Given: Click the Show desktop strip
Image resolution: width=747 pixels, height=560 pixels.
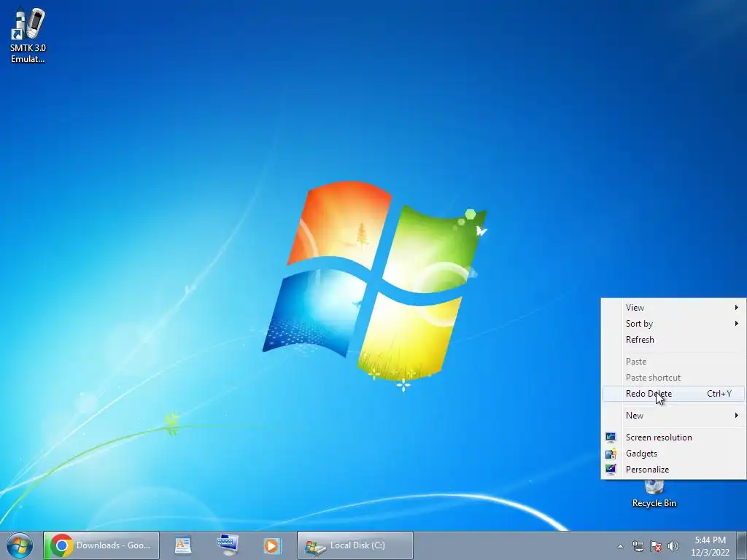Looking at the screenshot, I should pos(741,545).
